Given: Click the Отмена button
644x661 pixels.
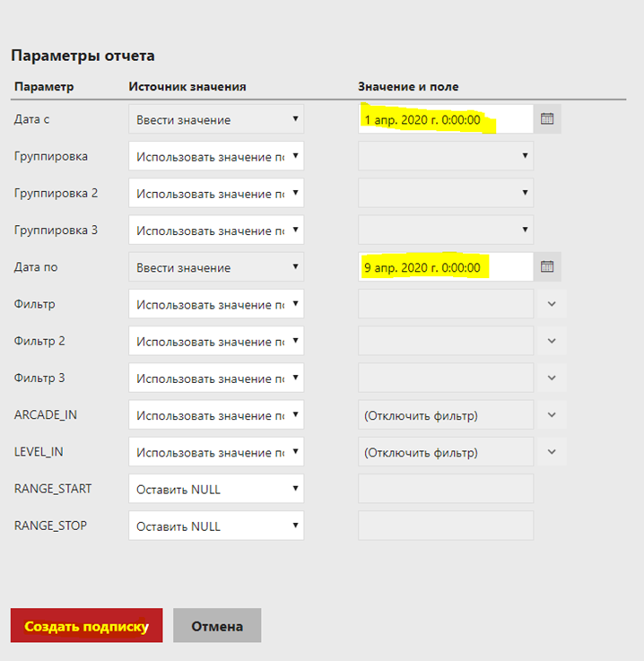Looking at the screenshot, I should tap(217, 626).
